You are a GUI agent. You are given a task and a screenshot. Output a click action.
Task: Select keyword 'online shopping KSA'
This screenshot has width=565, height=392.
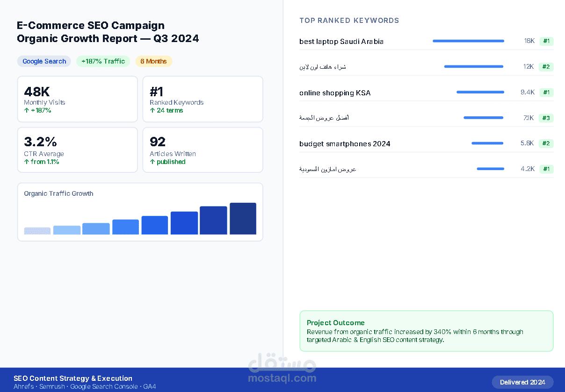(x=335, y=93)
